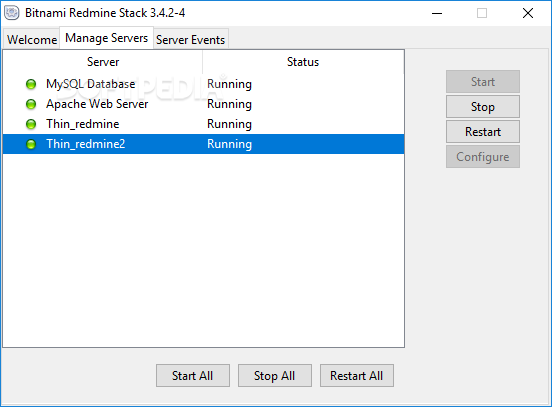Click Running status of Thin_redmine2

point(229,144)
